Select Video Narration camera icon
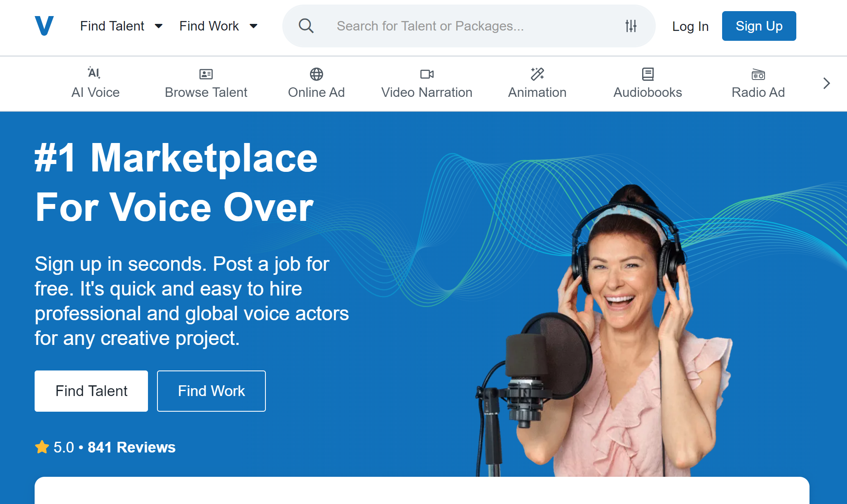Image resolution: width=847 pixels, height=504 pixels. pyautogui.click(x=427, y=74)
